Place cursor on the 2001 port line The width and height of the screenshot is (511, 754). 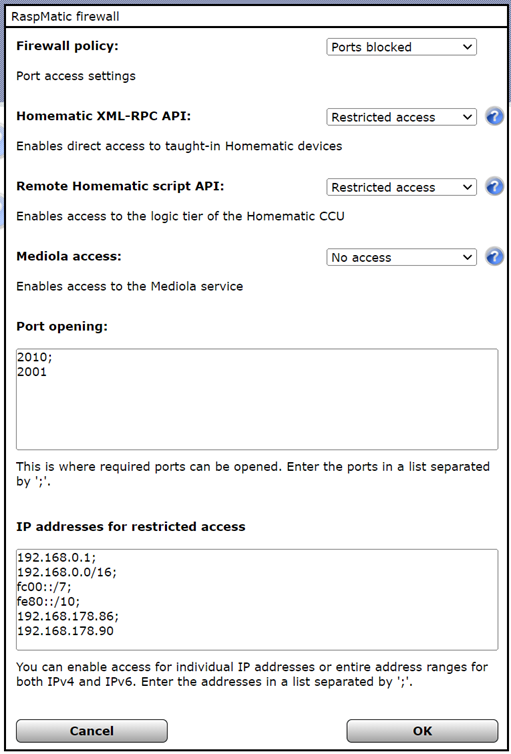[x=32, y=372]
